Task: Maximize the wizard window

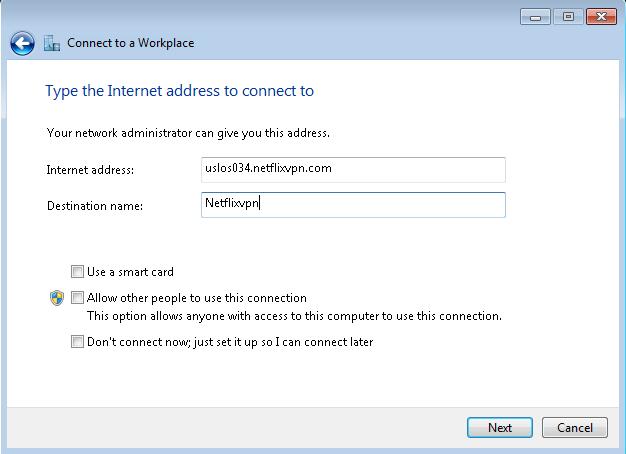Action: coord(568,17)
